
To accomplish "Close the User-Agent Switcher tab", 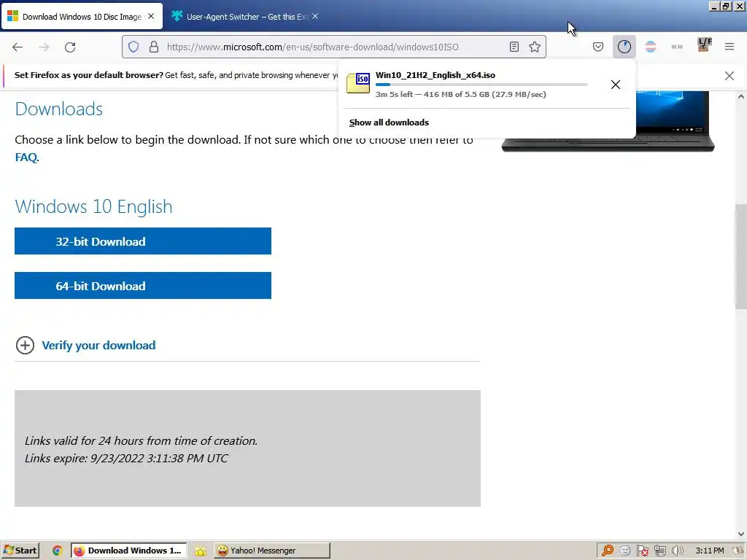I will click(315, 16).
